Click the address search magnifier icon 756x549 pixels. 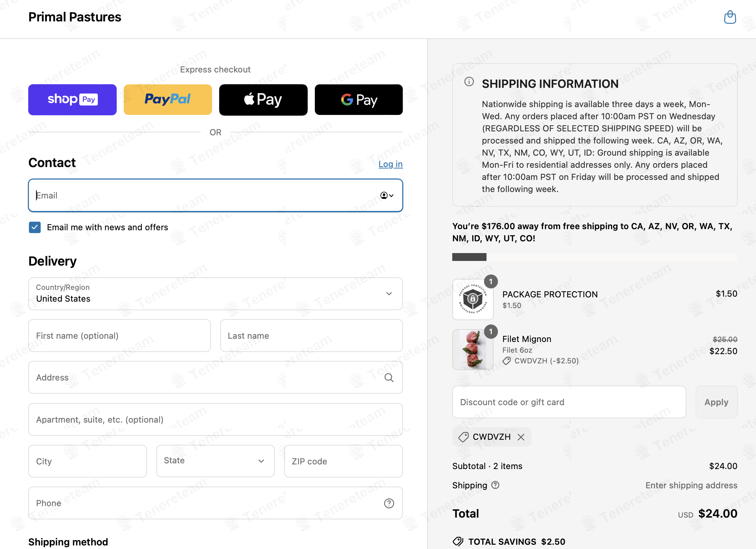point(389,378)
